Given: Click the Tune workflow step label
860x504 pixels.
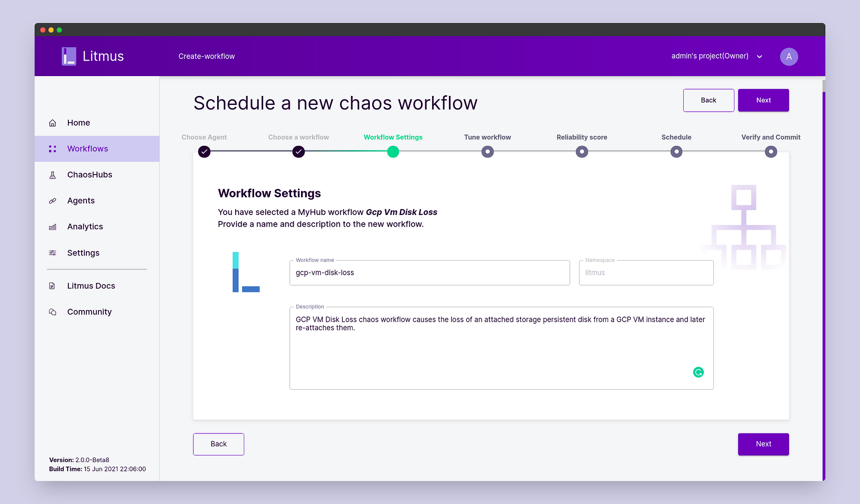Looking at the screenshot, I should 488,137.
